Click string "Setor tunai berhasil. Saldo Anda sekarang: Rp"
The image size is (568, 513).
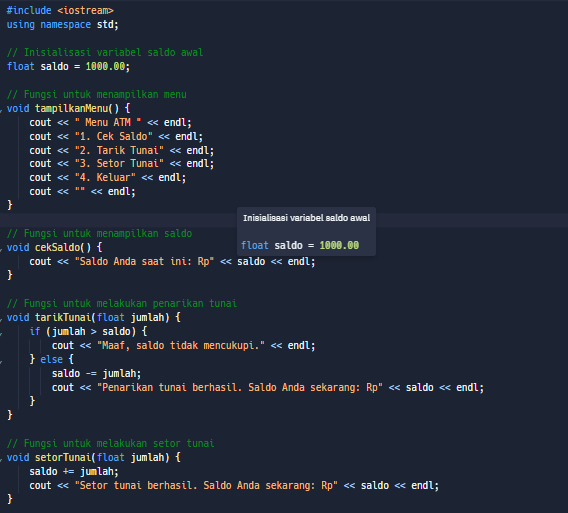pos(206,486)
